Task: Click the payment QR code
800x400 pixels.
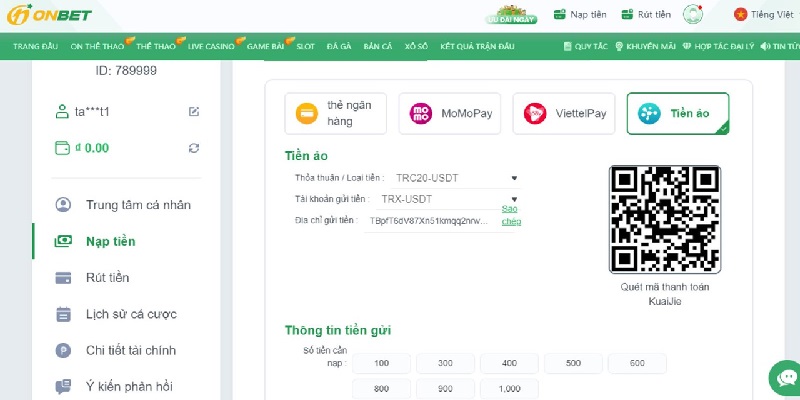Action: [665, 219]
